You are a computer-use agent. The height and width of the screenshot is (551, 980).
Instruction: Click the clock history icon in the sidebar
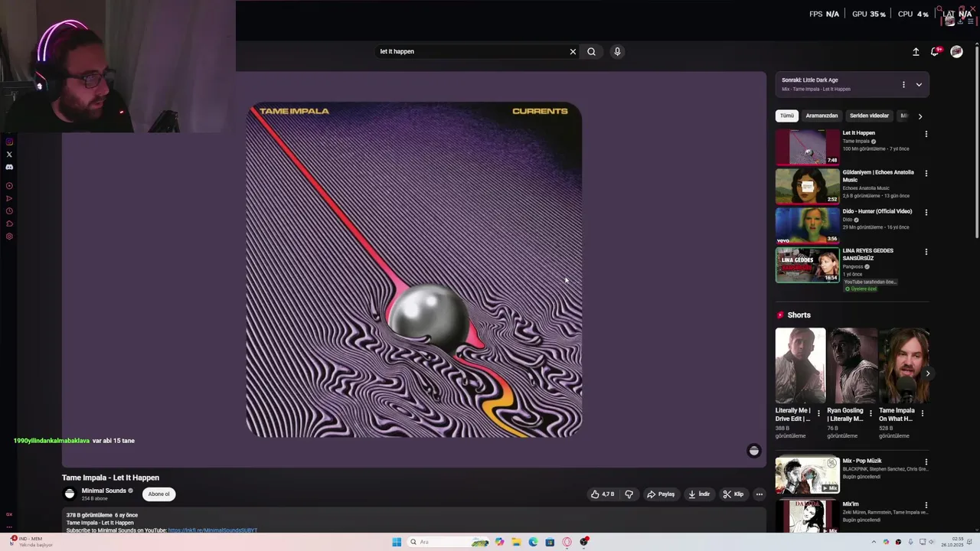(9, 211)
